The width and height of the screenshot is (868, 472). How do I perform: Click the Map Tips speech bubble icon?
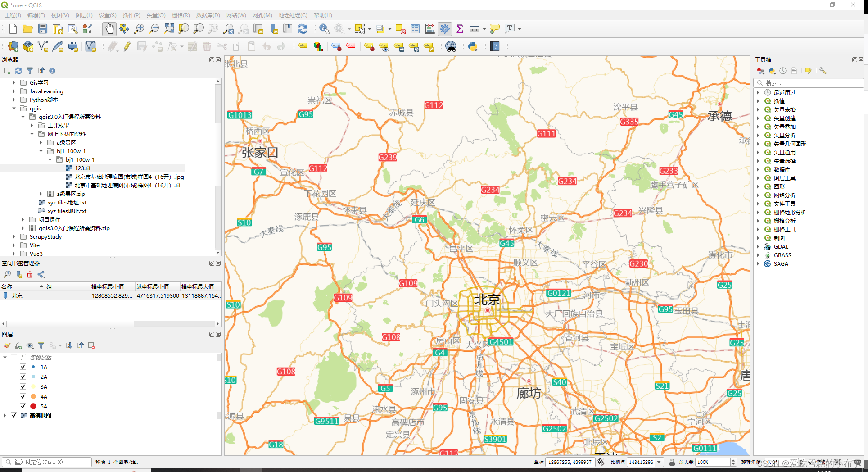point(495,29)
